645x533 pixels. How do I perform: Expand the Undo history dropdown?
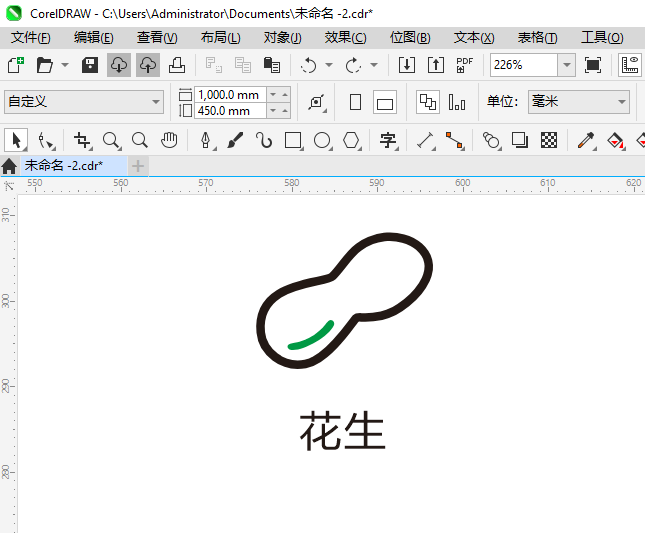(x=329, y=65)
